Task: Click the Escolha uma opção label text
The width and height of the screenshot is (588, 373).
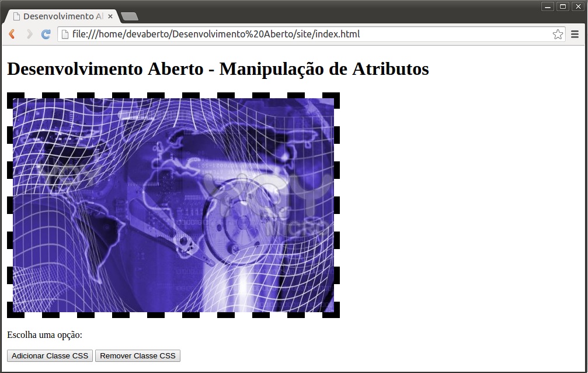Action: (x=44, y=335)
